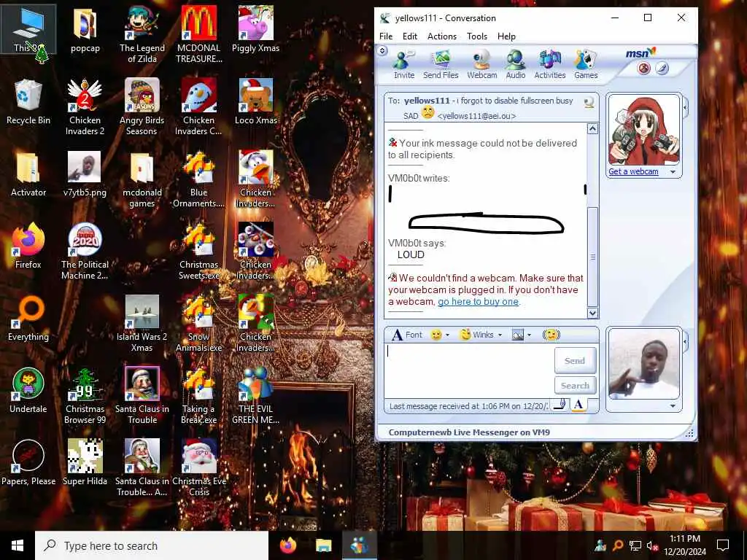Select the Super Hilda desktop icon

pyautogui.click(x=85, y=462)
